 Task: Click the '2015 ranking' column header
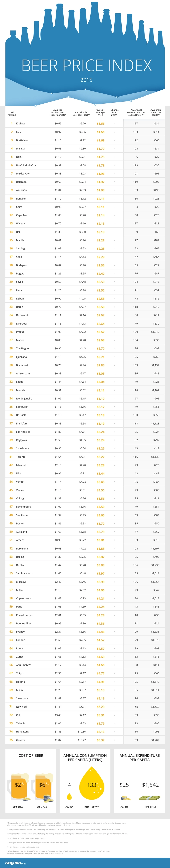click(12, 114)
